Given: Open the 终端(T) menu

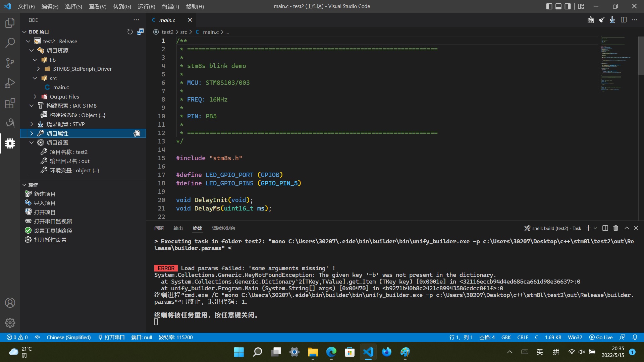Looking at the screenshot, I should 170,6.
